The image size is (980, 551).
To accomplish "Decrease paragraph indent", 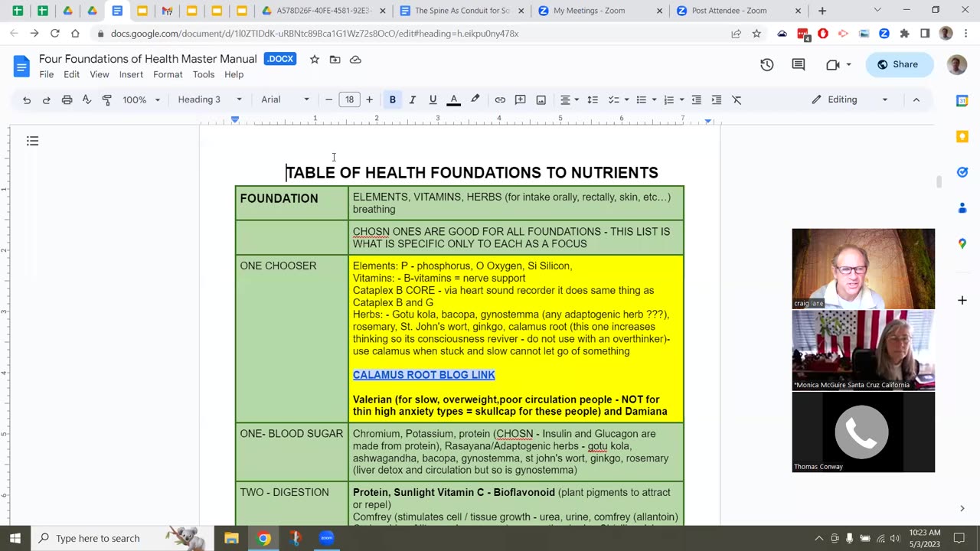I will coord(697,99).
